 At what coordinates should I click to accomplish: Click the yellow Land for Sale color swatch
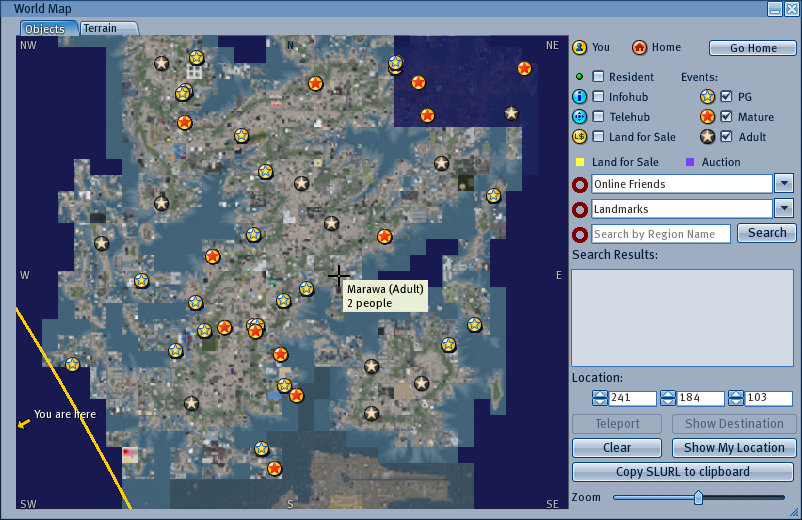(x=580, y=162)
